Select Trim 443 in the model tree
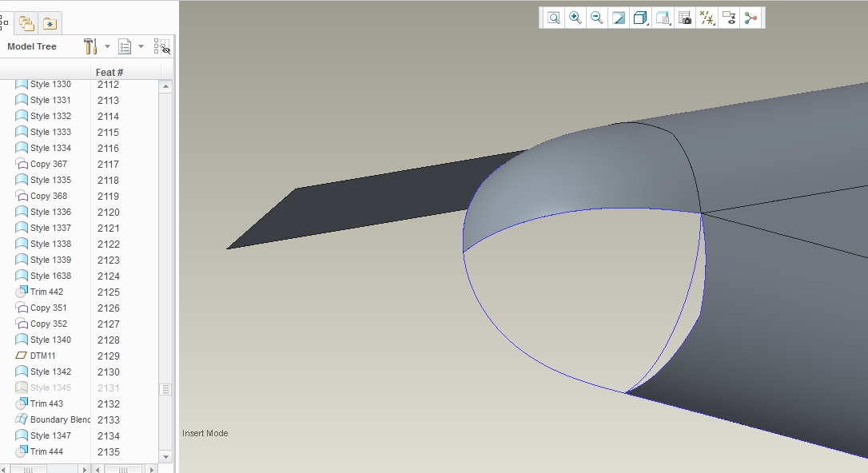 [46, 404]
